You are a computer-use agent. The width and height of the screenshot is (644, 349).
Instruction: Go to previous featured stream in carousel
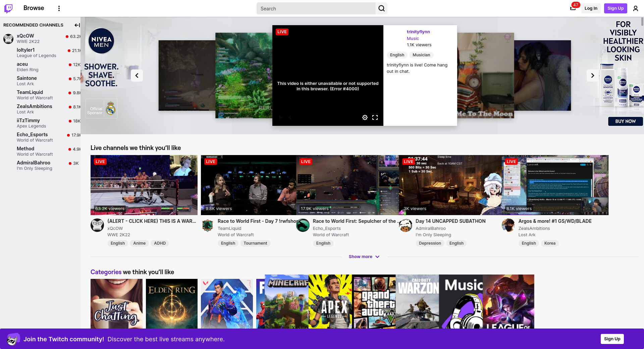(x=137, y=76)
